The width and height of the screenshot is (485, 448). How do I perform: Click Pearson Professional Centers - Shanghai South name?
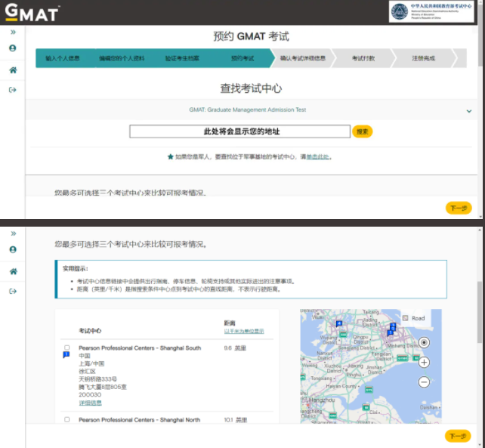[140, 348]
